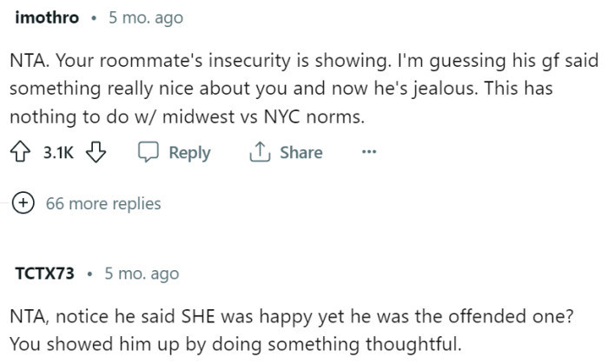The width and height of the screenshot is (608, 364).
Task: Click the 3.1K vote count
Action: [59, 153]
